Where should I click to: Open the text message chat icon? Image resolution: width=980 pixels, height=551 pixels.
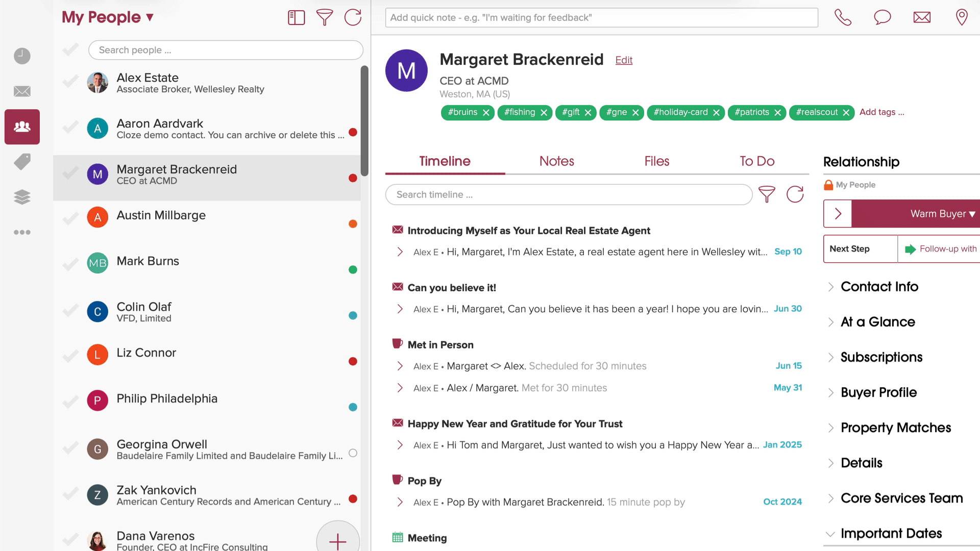pos(882,17)
